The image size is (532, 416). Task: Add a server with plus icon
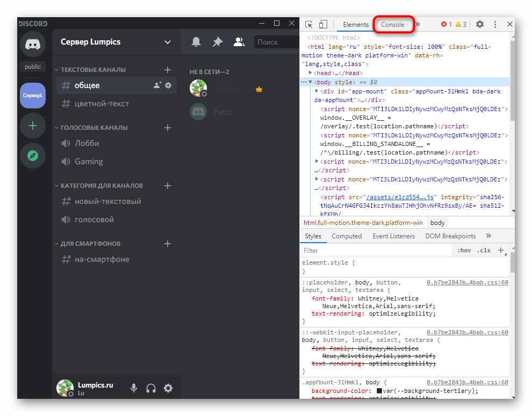(x=33, y=126)
